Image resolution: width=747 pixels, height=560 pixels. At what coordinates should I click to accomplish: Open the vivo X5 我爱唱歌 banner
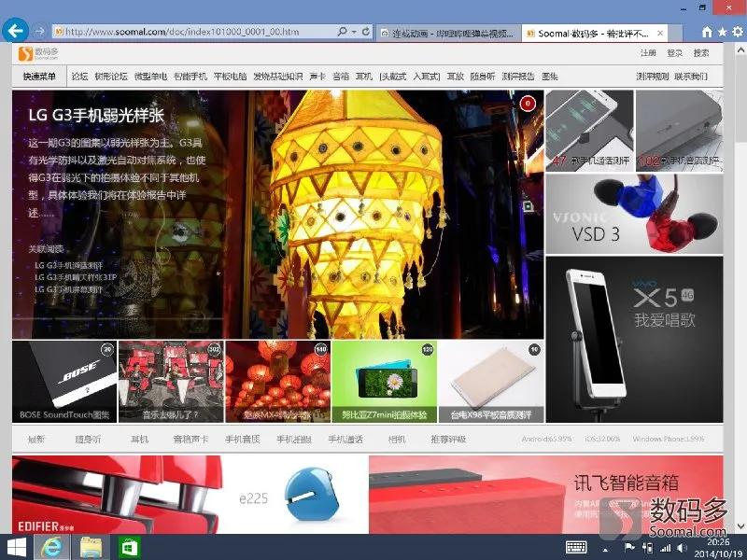pyautogui.click(x=634, y=339)
